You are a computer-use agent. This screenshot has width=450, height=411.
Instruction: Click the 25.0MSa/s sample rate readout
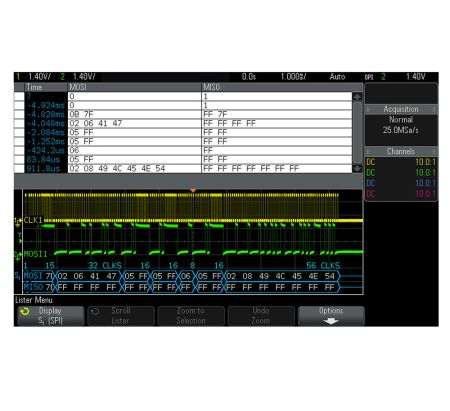click(401, 130)
